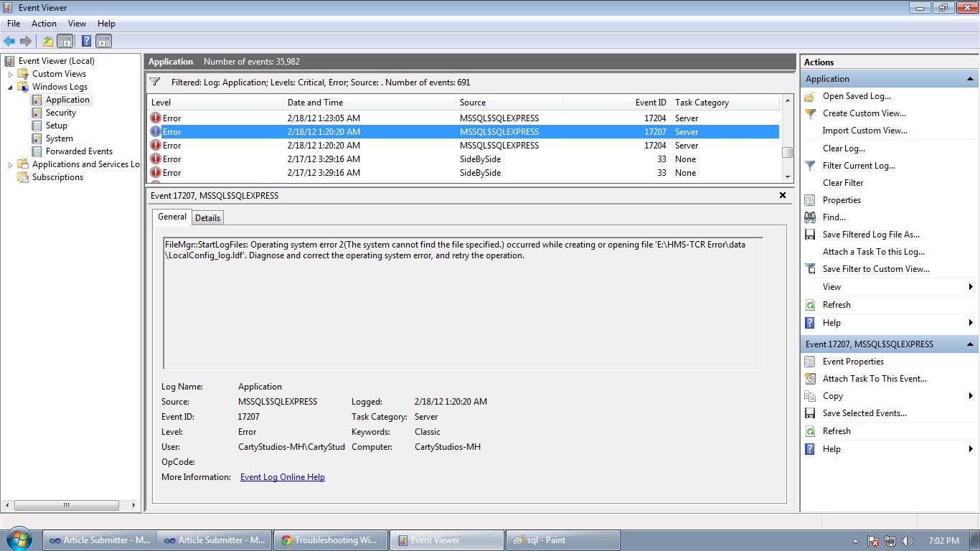The height and width of the screenshot is (551, 980).
Task: Click the Back arrow in the toolbar
Action: pyautogui.click(x=9, y=41)
